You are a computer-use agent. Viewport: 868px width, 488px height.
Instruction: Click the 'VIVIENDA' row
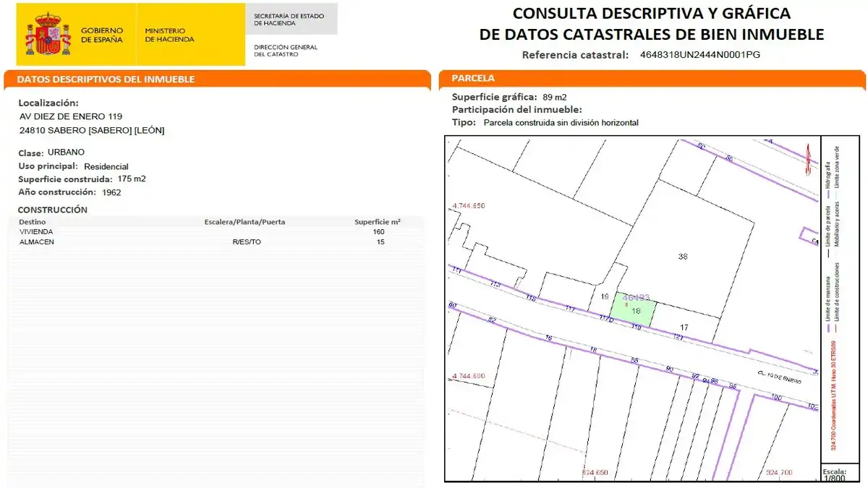(217, 232)
